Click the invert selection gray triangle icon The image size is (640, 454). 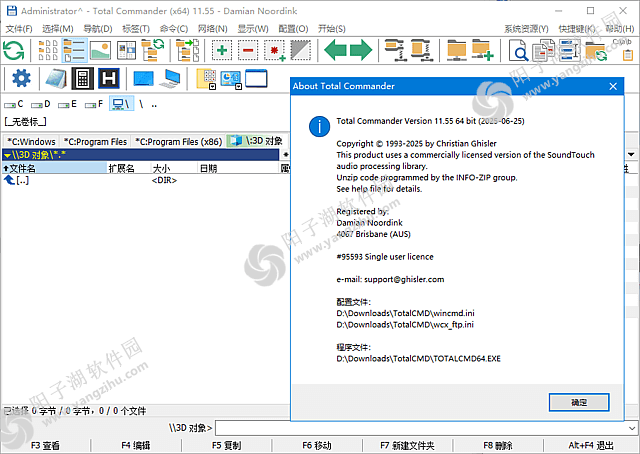coord(300,51)
